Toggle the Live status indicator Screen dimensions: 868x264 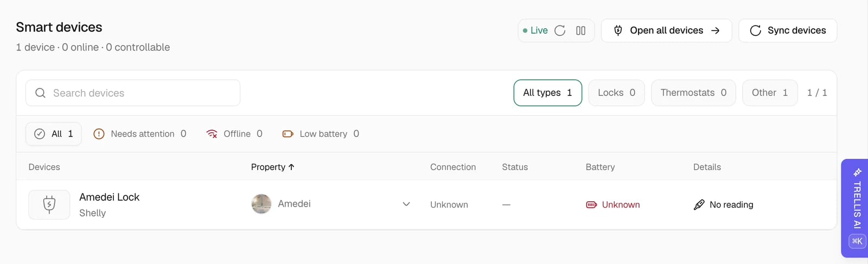click(535, 30)
